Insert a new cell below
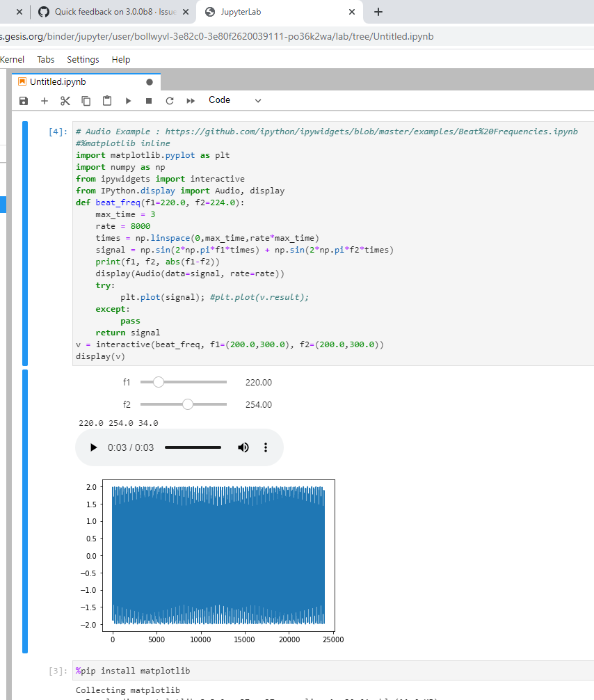The height and width of the screenshot is (700, 594). (x=45, y=100)
